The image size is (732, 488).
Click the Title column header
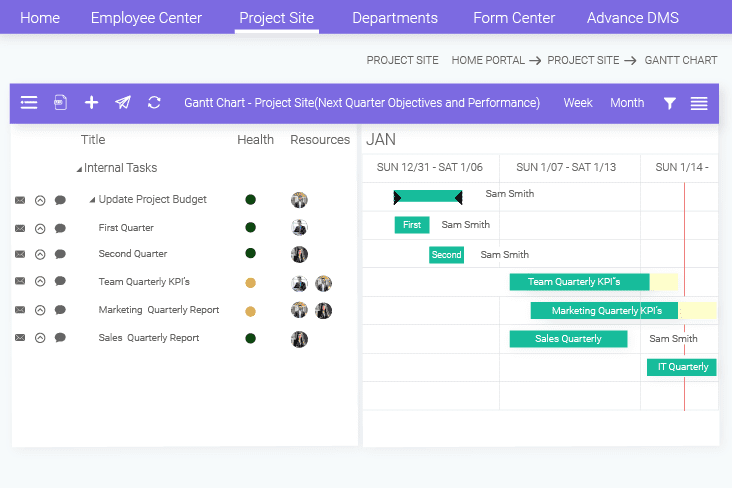[93, 140]
